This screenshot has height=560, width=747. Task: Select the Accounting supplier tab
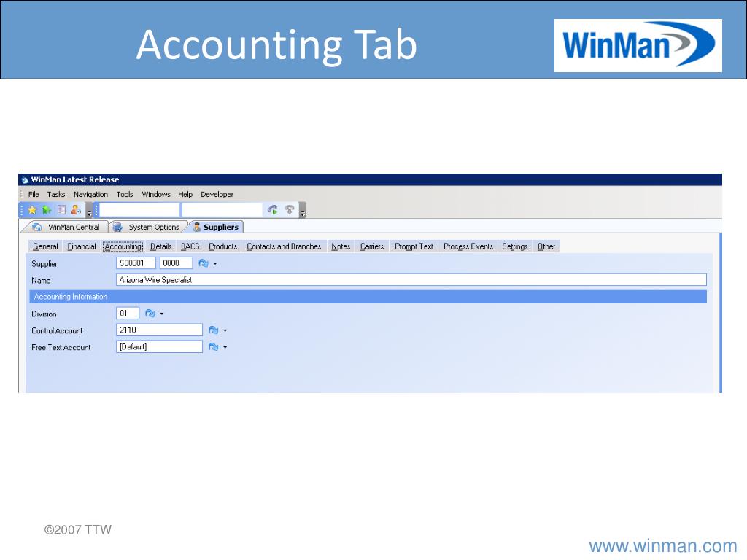(x=123, y=246)
